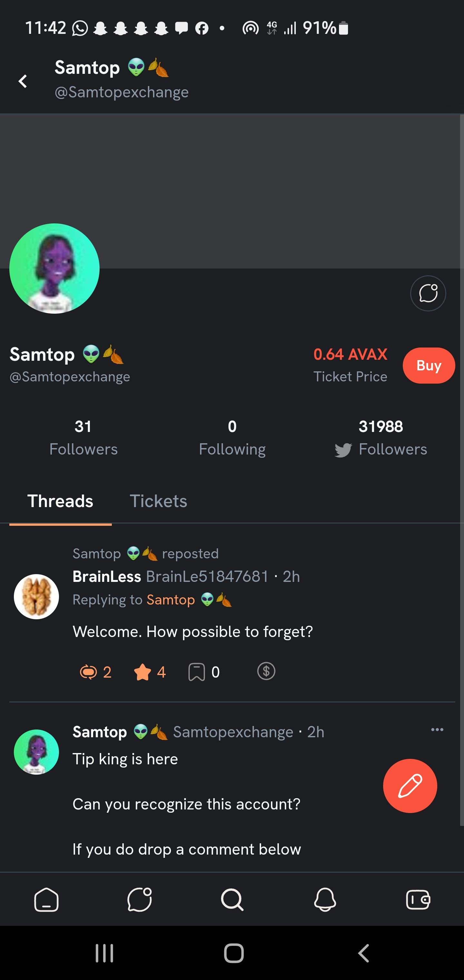This screenshot has height=980, width=464.
Task: Tap the back arrow in the header
Action: pos(23,81)
